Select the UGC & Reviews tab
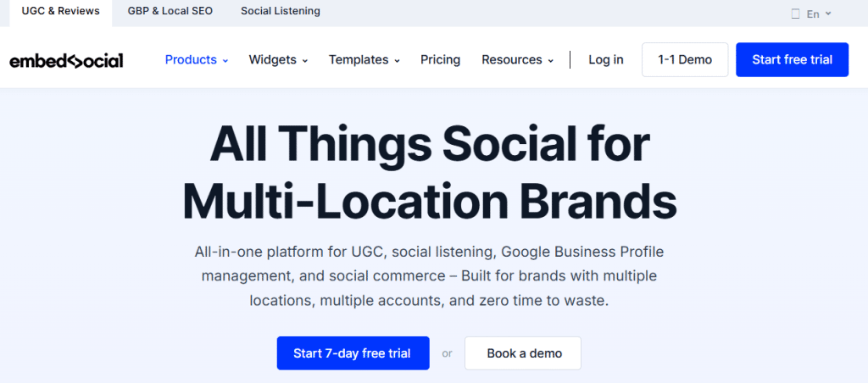868x383 pixels. (x=60, y=12)
